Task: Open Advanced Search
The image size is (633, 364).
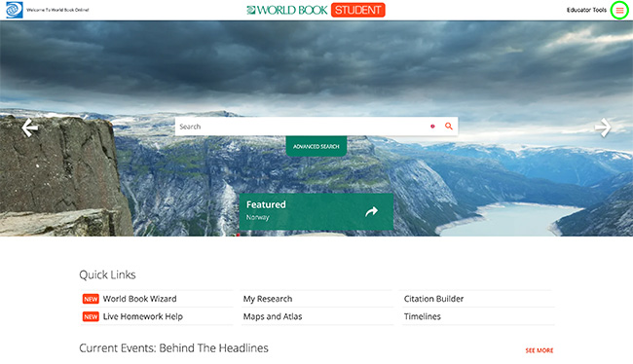Action: tap(316, 146)
